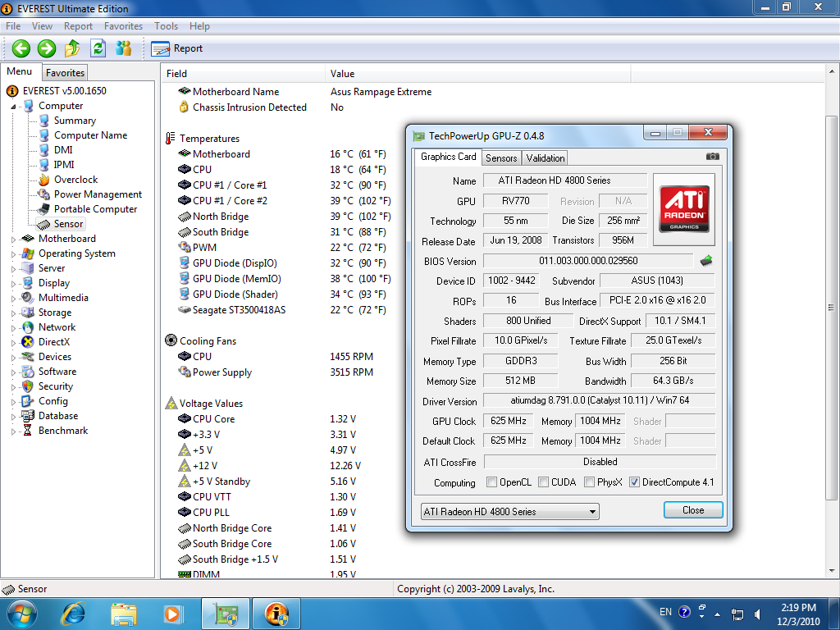Viewport: 840px width, 630px height.
Task: Click the Value column header
Action: tap(478, 73)
